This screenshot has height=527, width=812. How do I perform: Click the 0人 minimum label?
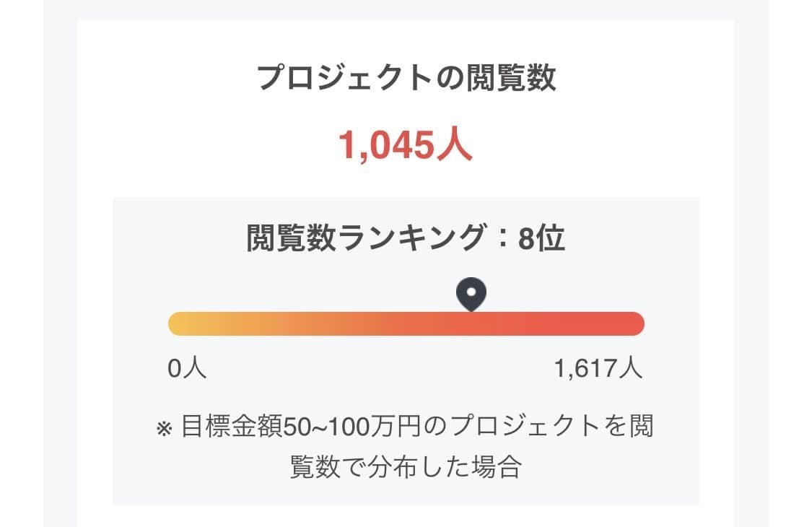[187, 369]
